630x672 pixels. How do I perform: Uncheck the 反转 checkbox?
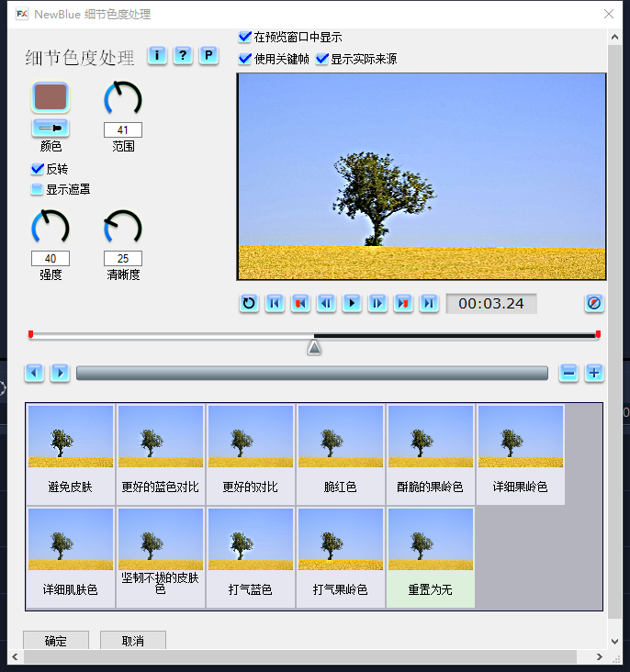tap(38, 169)
